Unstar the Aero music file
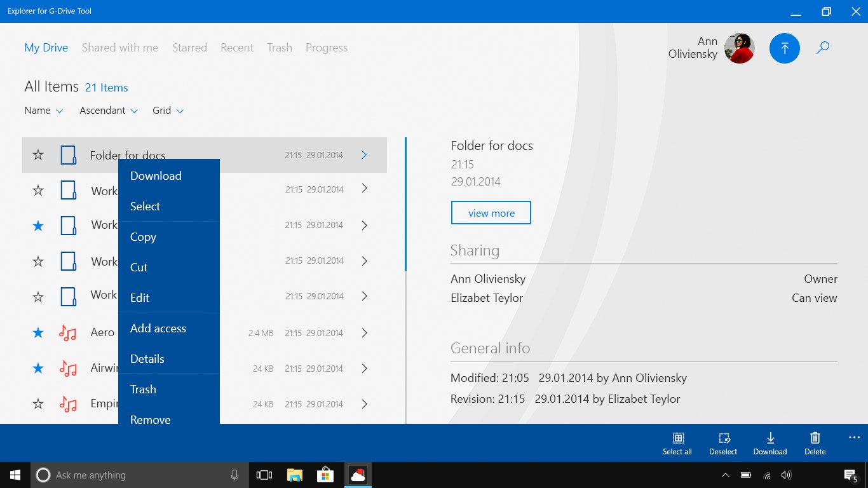Image resolution: width=868 pixels, height=488 pixels. 38,332
